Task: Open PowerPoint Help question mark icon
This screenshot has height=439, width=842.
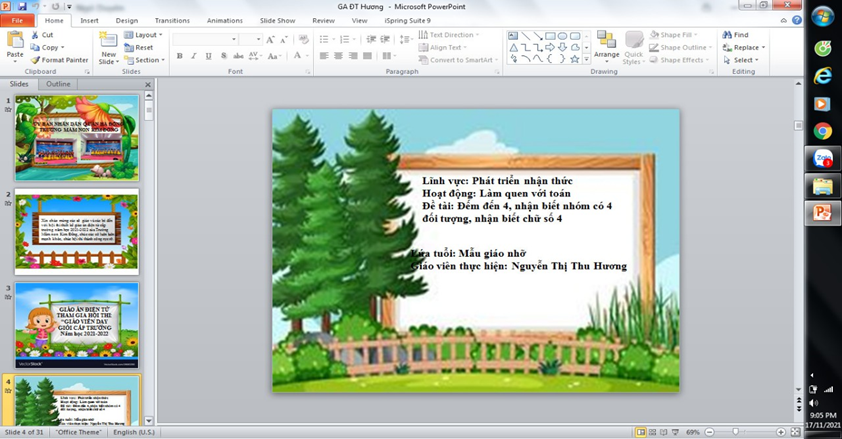Action: (797, 20)
